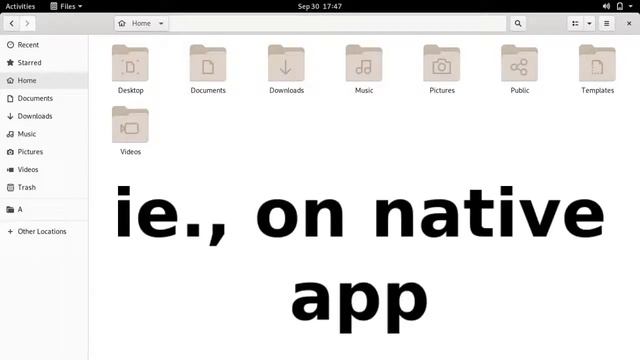640x360 pixels.
Task: Open the Music folder icon in grid
Action: tap(364, 63)
